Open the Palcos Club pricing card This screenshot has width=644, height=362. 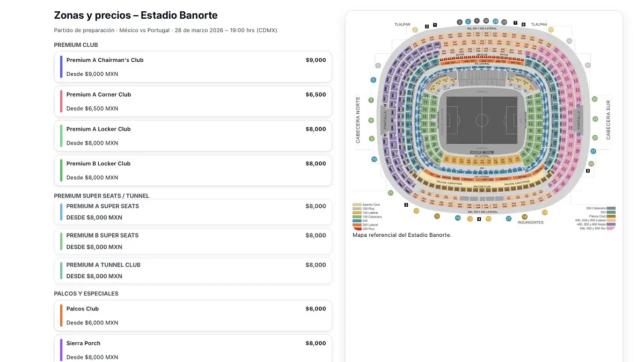193,315
